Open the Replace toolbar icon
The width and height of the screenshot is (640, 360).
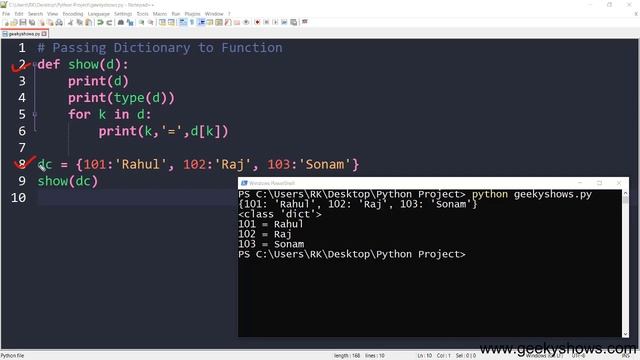[x=130, y=22]
